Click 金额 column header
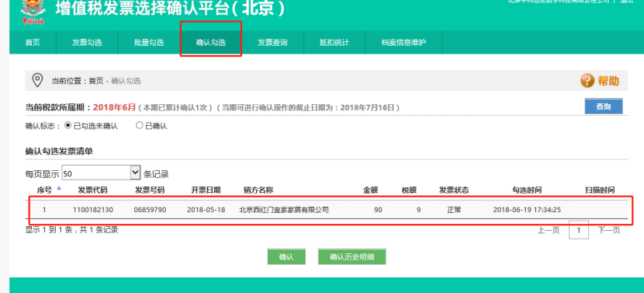 coord(370,190)
